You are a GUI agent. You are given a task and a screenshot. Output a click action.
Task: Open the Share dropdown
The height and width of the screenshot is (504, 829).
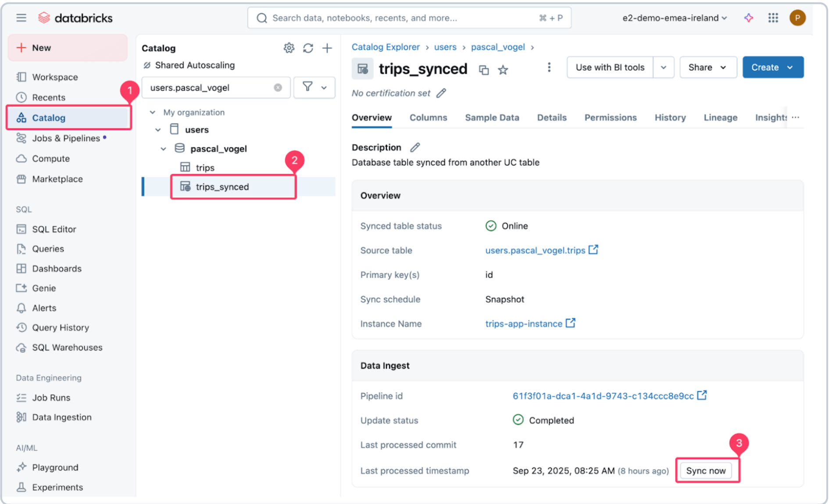click(x=708, y=67)
